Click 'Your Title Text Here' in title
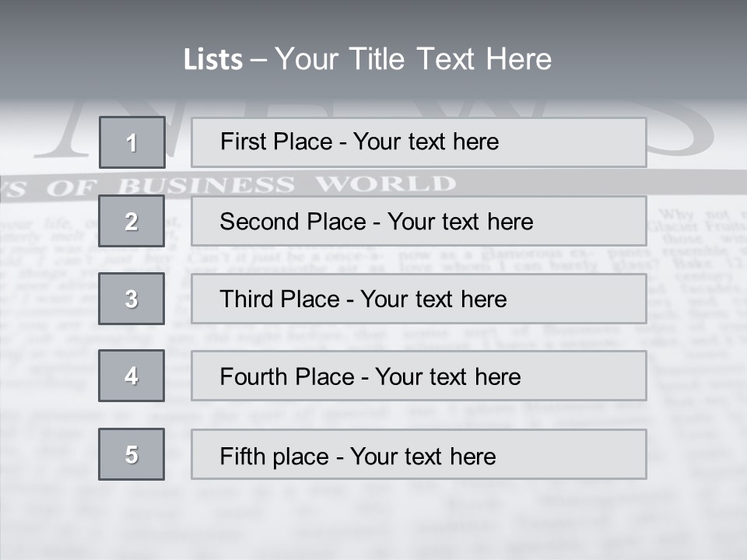 (x=413, y=60)
